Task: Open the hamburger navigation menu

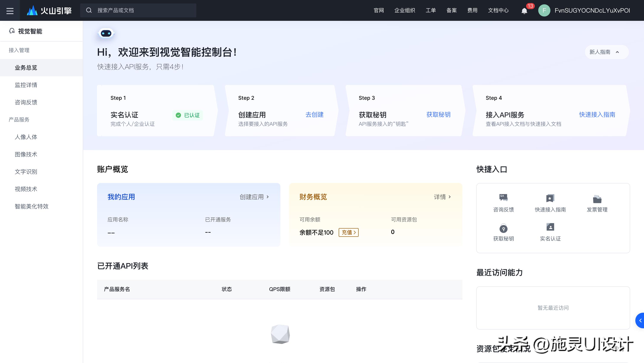Action: click(x=10, y=10)
